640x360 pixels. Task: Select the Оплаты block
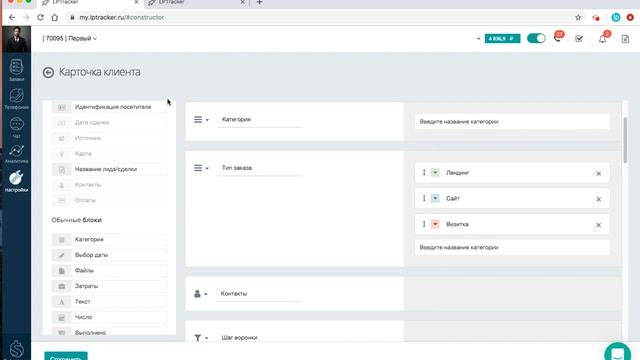[x=109, y=200]
